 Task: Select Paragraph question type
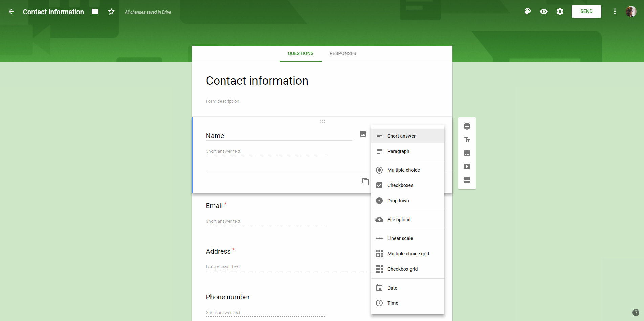click(408, 151)
